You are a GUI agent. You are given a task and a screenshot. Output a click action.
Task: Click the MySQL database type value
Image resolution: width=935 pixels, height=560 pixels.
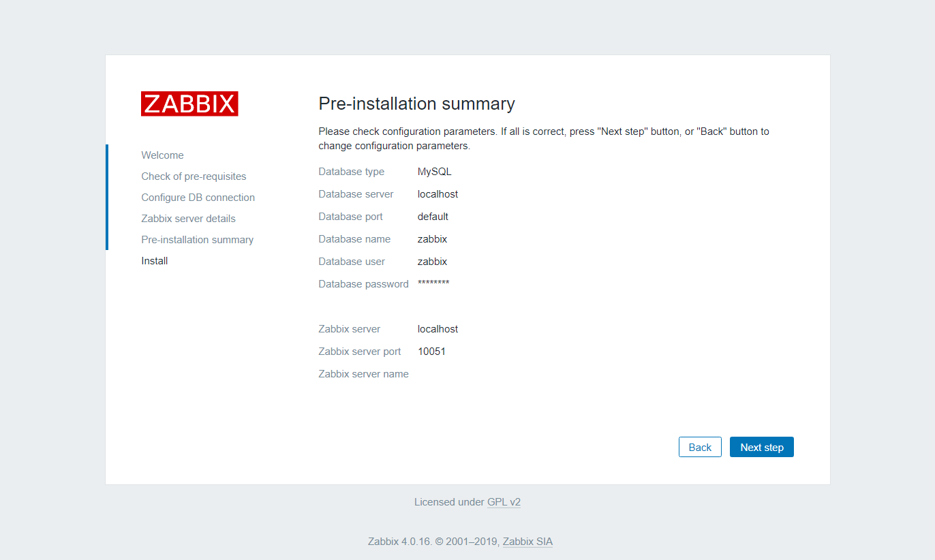coord(434,172)
